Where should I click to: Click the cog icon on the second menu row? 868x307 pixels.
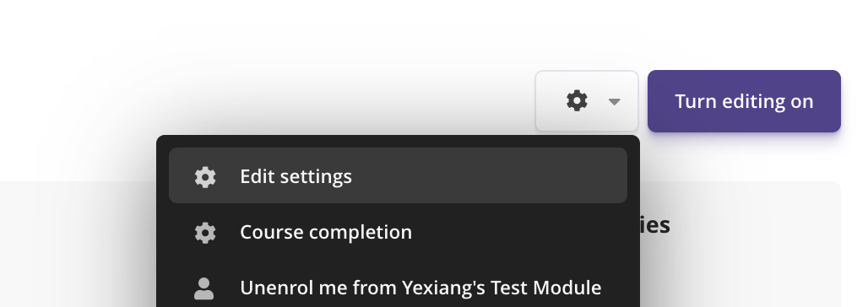(205, 233)
